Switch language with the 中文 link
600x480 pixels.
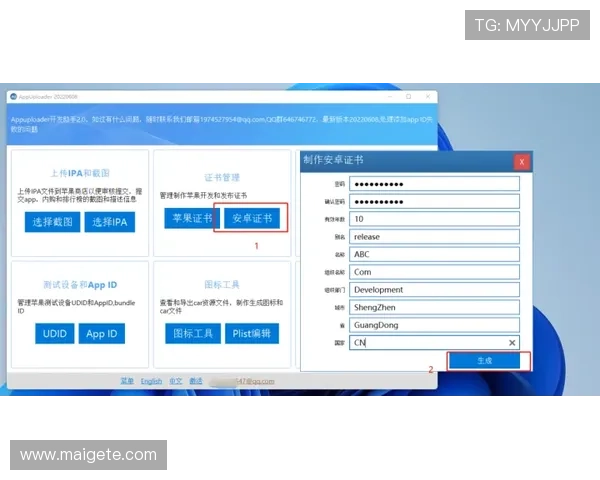pyautogui.click(x=176, y=381)
